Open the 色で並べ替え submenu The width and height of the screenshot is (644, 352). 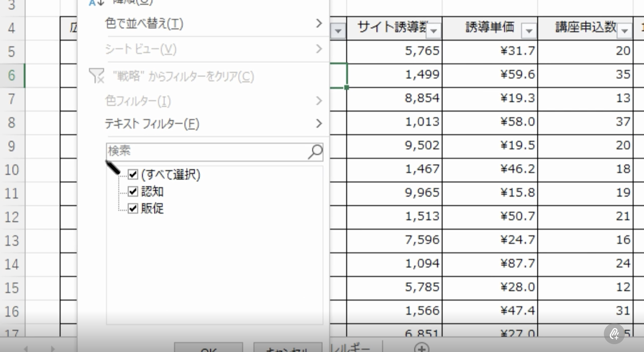[144, 24]
